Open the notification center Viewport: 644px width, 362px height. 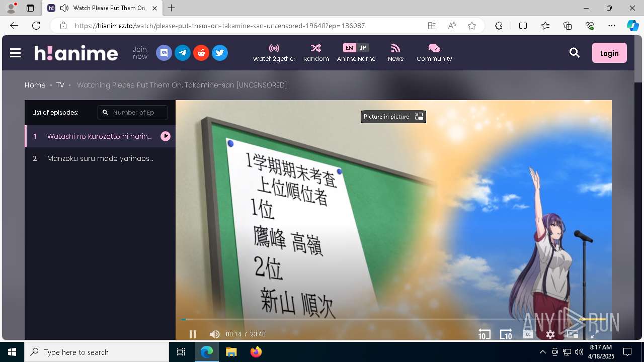(x=627, y=352)
